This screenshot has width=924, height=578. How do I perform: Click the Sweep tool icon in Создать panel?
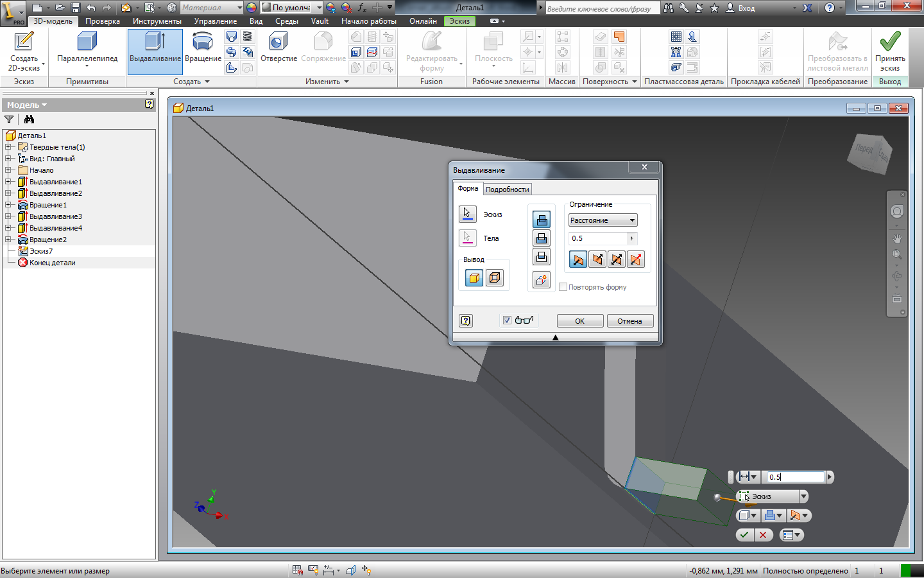point(232,52)
